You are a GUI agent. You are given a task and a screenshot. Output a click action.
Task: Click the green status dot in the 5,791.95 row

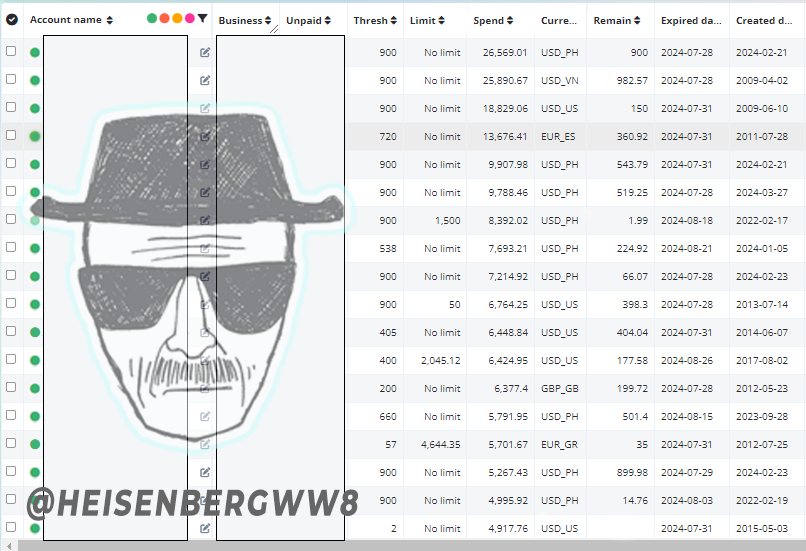(x=35, y=416)
